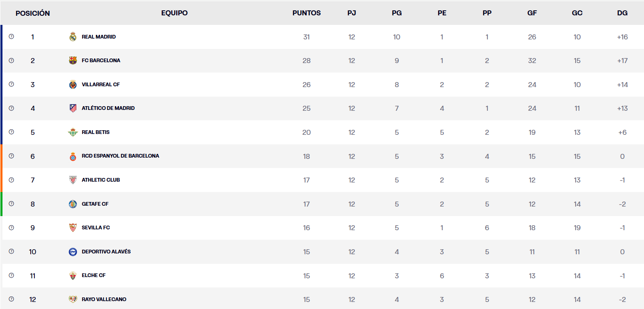Click the question mark icon beside position 1
The width and height of the screenshot is (644, 309).
(x=12, y=36)
